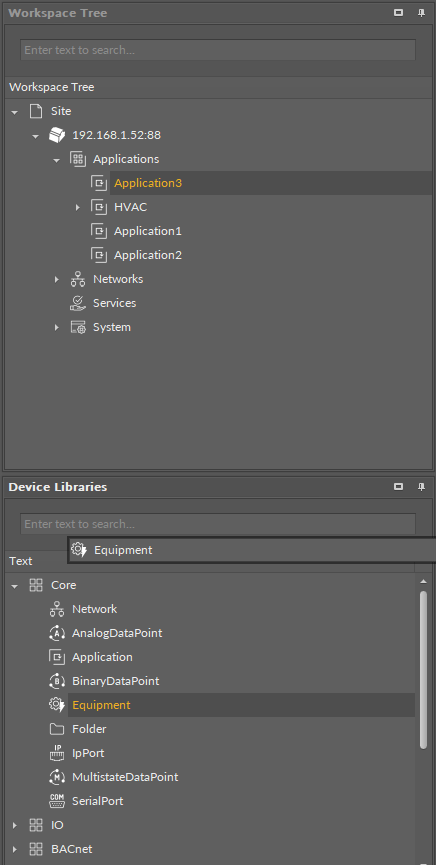Select the IpPort icon

pos(57,752)
